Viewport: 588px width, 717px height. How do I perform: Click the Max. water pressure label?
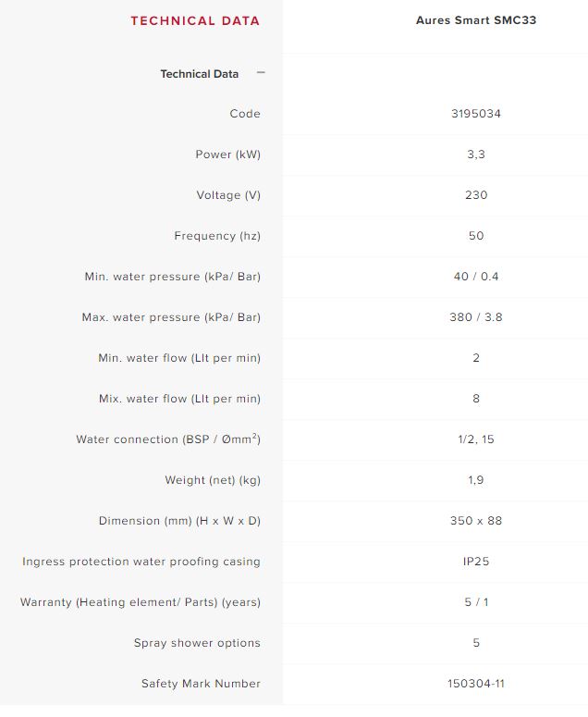(171, 317)
